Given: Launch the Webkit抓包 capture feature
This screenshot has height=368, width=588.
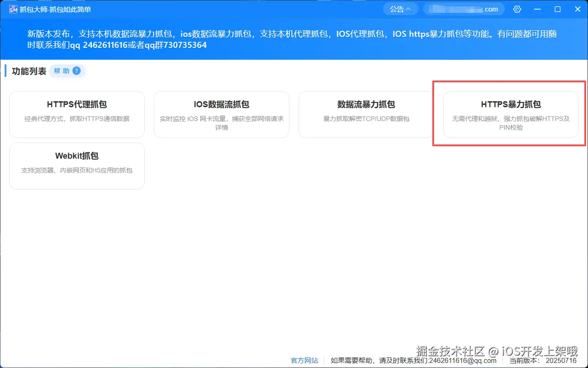Looking at the screenshot, I should click(x=77, y=166).
